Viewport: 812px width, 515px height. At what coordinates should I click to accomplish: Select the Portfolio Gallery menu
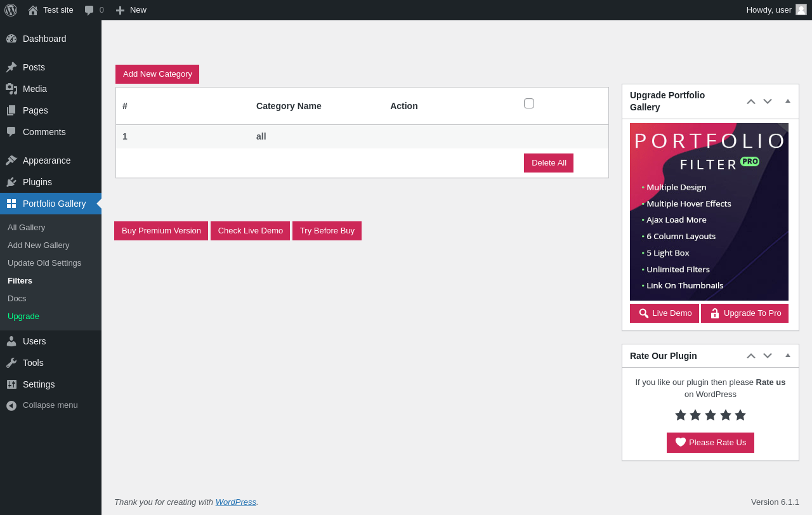click(x=51, y=204)
